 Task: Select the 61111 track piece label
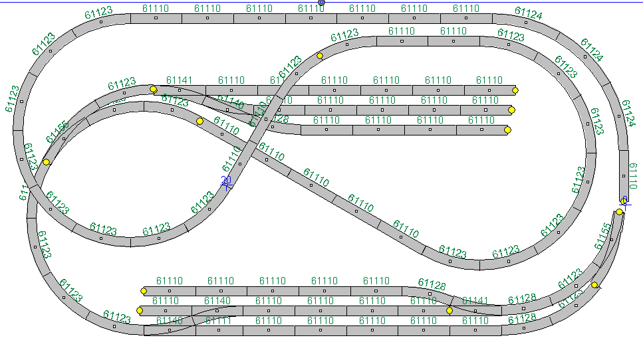click(x=219, y=321)
